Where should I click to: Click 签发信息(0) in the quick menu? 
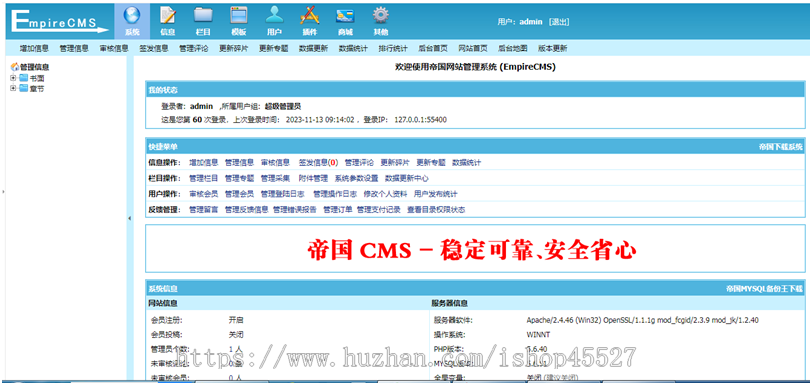pyautogui.click(x=318, y=163)
